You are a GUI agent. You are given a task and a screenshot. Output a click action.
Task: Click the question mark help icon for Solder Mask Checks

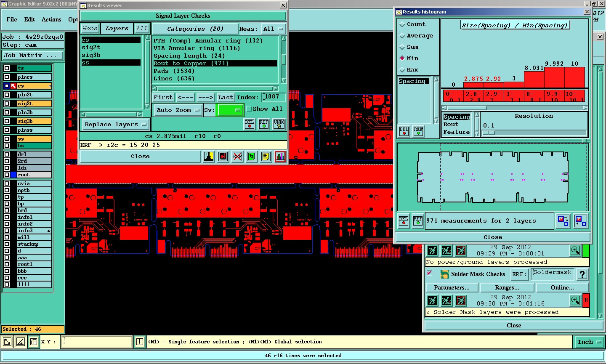(x=582, y=274)
